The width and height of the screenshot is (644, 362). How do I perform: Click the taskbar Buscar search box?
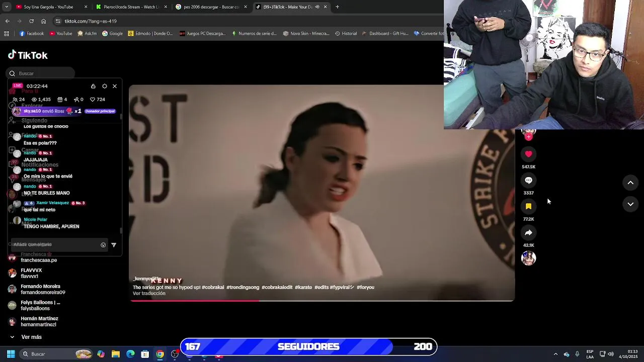(56, 354)
